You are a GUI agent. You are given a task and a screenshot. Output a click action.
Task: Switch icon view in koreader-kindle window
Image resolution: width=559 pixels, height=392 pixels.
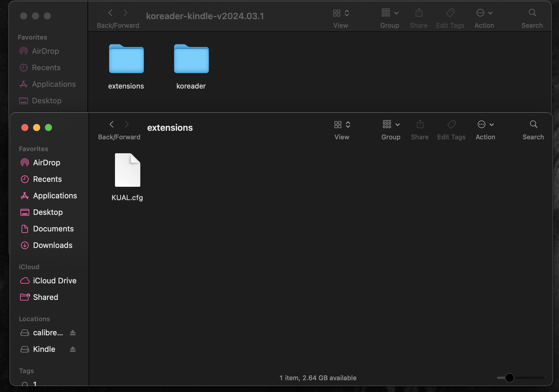pos(337,13)
